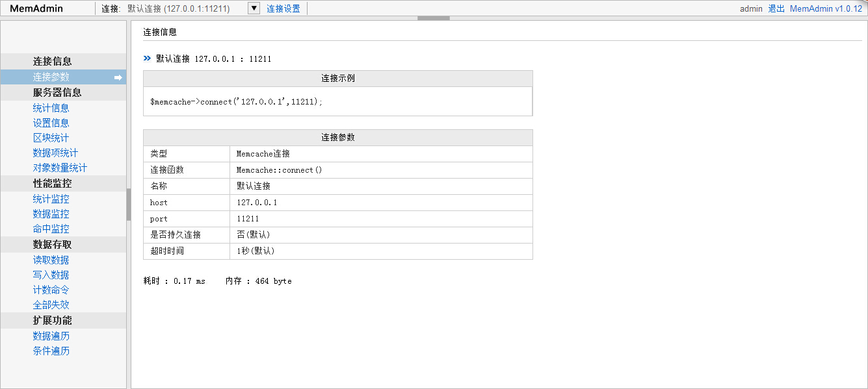Click the 连接信息 page heading
The width and height of the screenshot is (868, 389).
coord(160,32)
